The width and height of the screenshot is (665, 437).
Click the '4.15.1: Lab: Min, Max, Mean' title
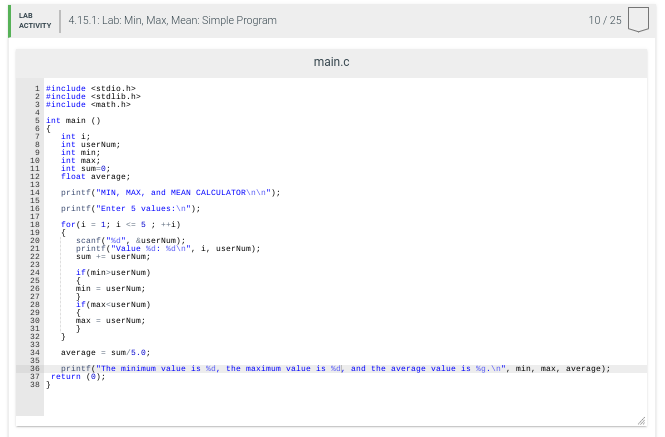[172, 20]
